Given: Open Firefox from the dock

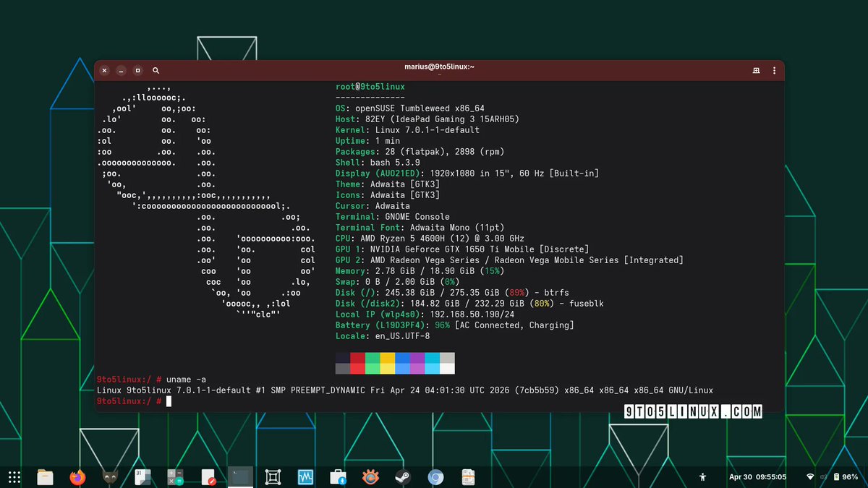Looking at the screenshot, I should point(77,477).
